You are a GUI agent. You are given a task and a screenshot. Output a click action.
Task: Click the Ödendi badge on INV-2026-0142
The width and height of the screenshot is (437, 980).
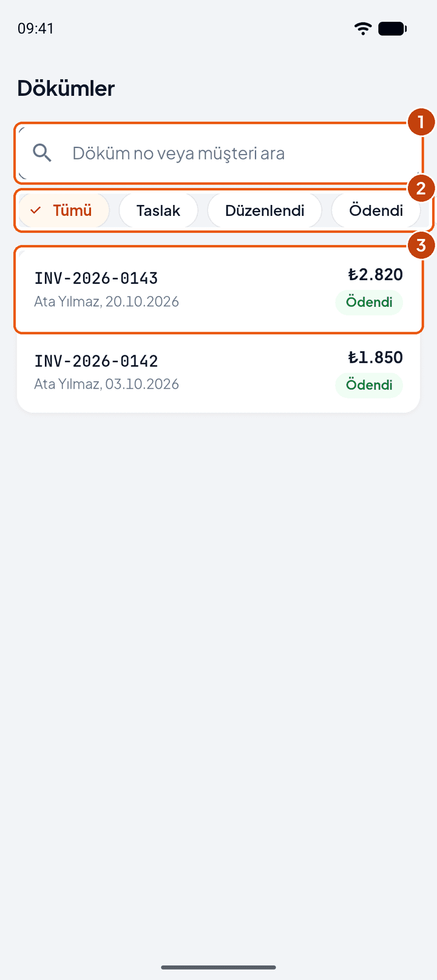coord(369,385)
